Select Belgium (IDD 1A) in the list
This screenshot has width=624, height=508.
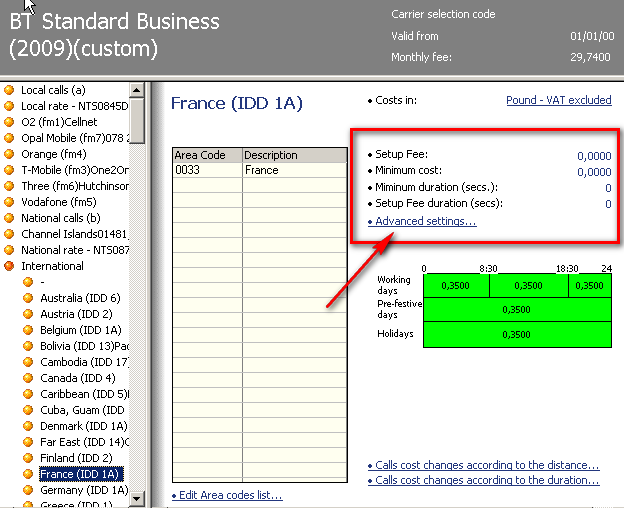[80, 330]
